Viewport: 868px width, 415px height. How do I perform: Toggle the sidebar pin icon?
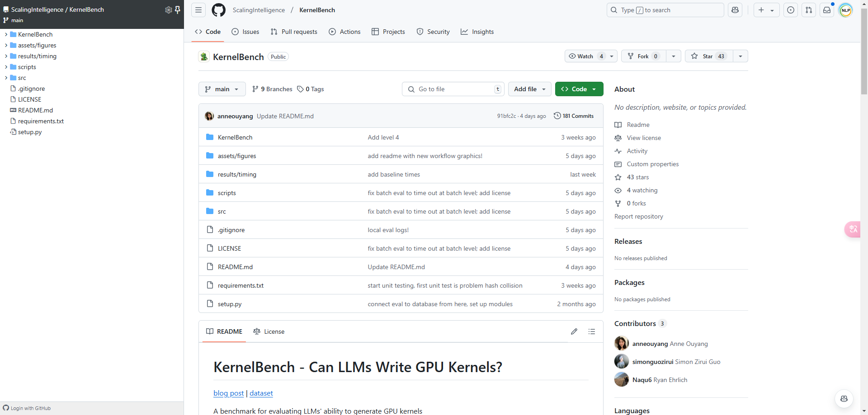point(178,10)
